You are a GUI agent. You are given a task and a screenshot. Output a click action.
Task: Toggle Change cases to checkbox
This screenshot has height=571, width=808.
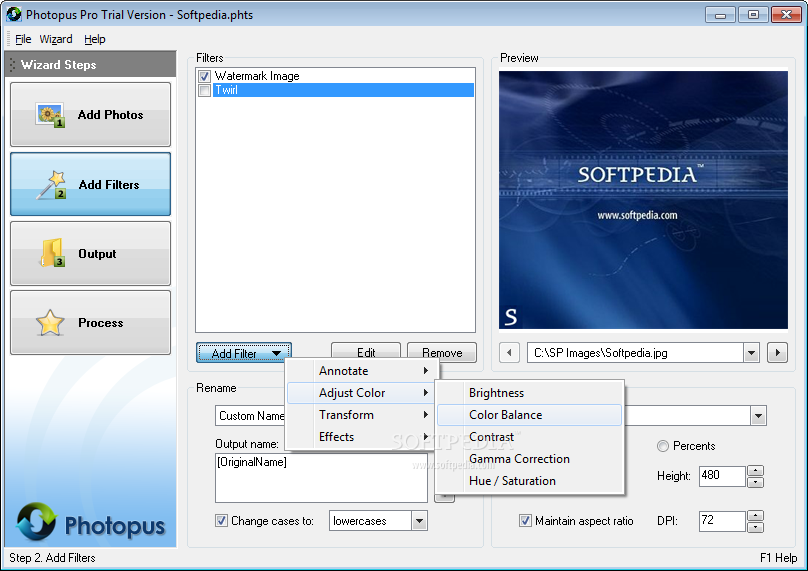221,520
